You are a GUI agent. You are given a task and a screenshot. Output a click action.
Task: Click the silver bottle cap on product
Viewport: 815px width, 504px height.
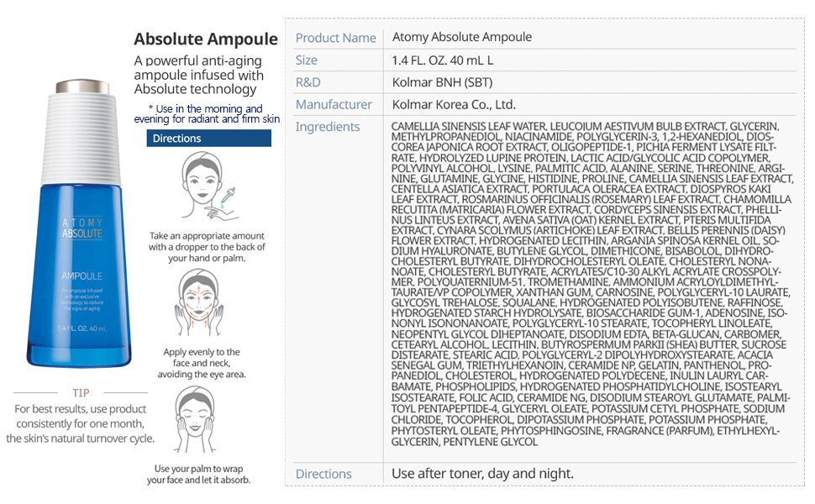click(x=82, y=86)
